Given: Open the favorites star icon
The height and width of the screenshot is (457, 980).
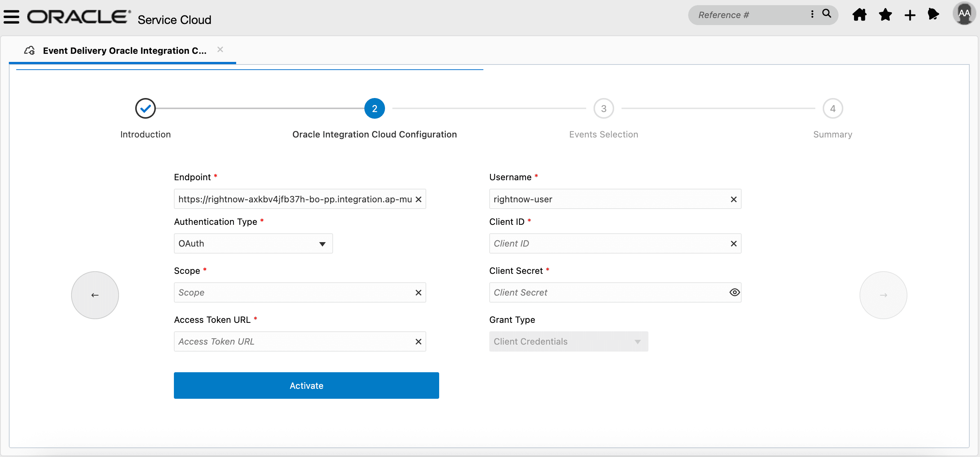Looking at the screenshot, I should 885,15.
